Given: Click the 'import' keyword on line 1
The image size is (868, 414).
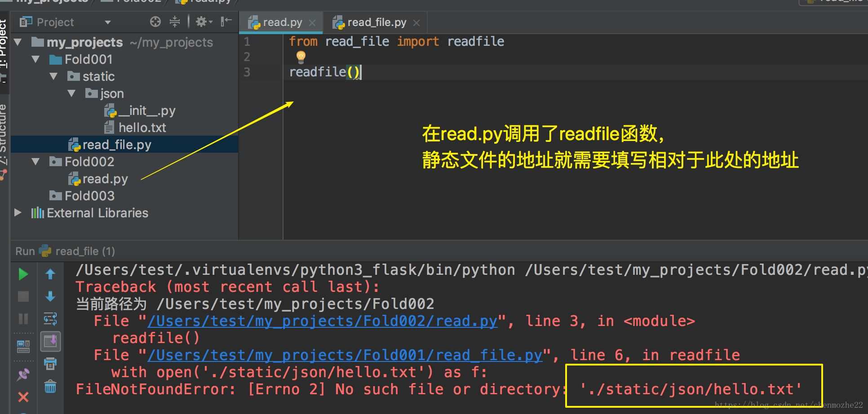Looking at the screenshot, I should pyautogui.click(x=418, y=42).
